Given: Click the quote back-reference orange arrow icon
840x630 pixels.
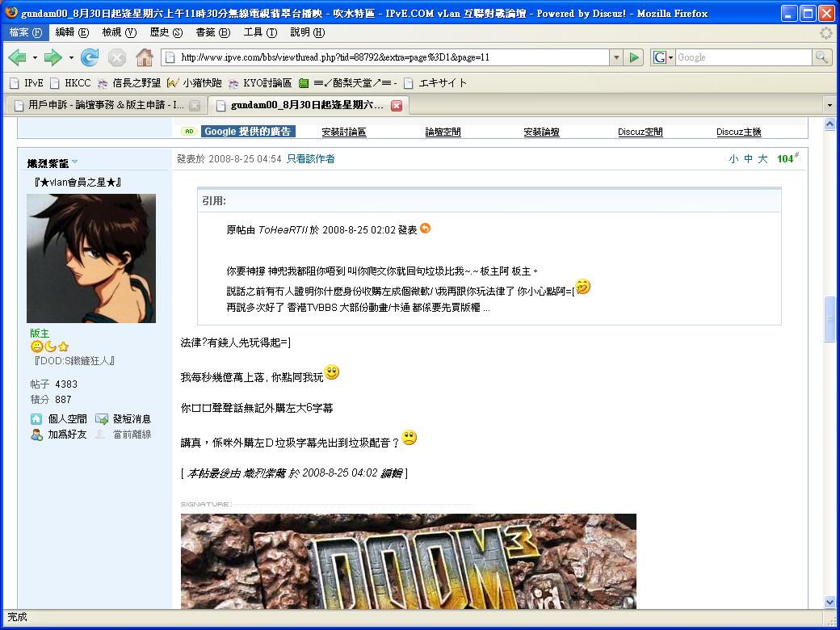Looking at the screenshot, I should (x=426, y=229).
